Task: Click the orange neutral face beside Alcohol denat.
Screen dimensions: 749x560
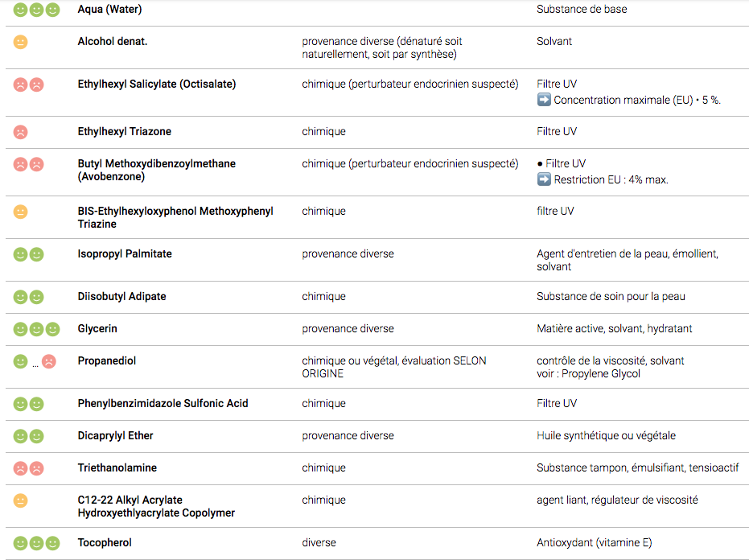Action: point(21,42)
